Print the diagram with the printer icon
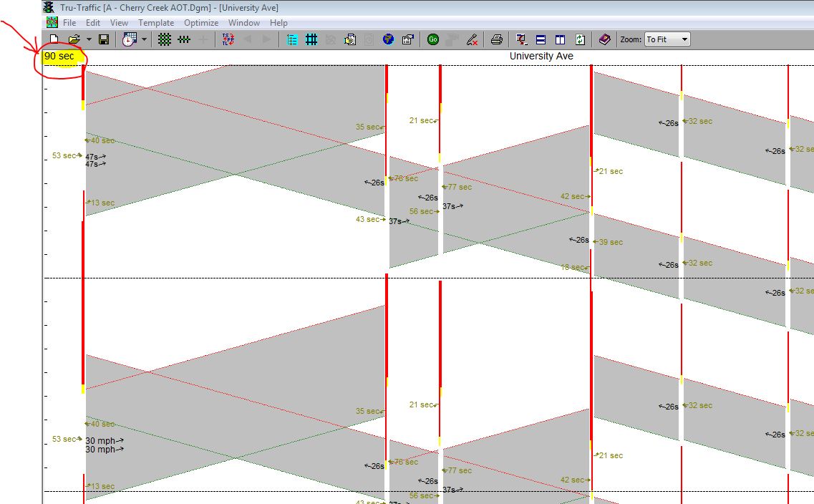 point(497,39)
